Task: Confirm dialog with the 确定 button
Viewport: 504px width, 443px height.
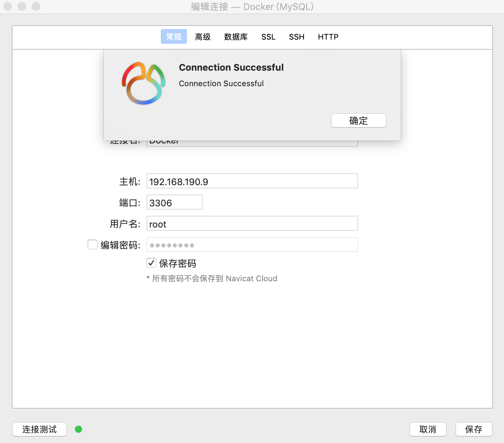Action: 358,120
